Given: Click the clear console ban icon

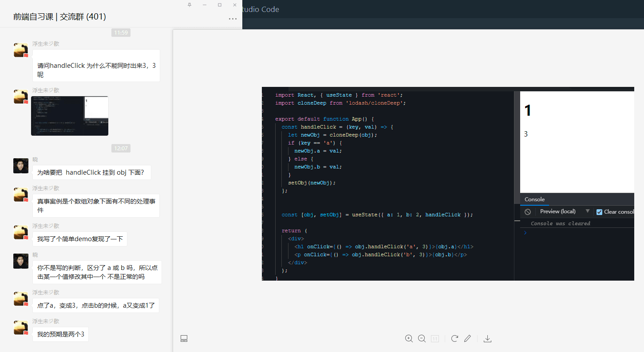Looking at the screenshot, I should coord(528,212).
